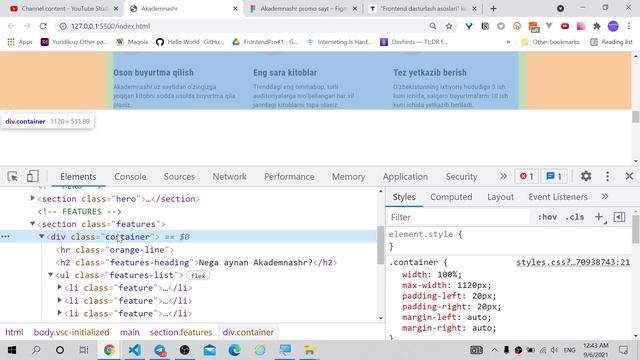Open the Event Listeners pane tab
Viewport: 640px width, 360px height.
click(x=558, y=197)
